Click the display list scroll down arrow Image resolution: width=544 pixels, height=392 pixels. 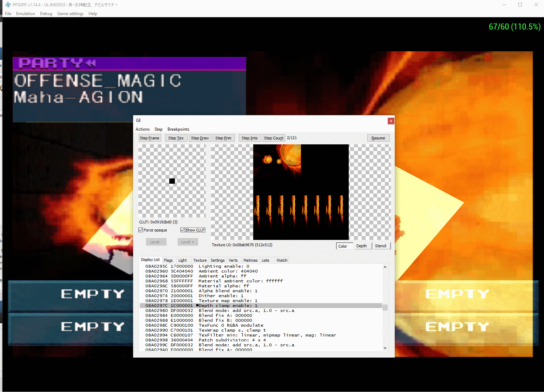click(x=385, y=348)
